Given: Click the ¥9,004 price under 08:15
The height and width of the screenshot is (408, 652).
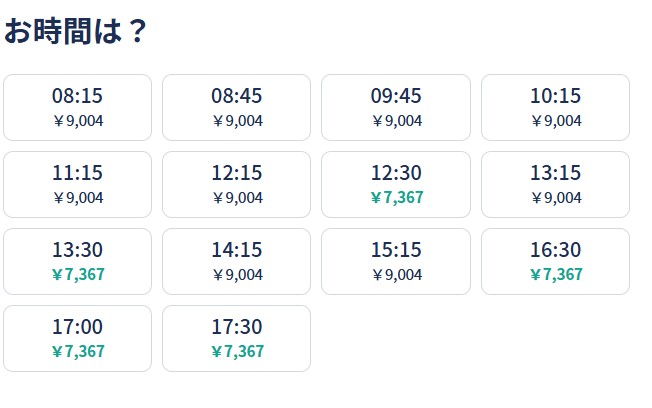Looking at the screenshot, I should point(78,121).
